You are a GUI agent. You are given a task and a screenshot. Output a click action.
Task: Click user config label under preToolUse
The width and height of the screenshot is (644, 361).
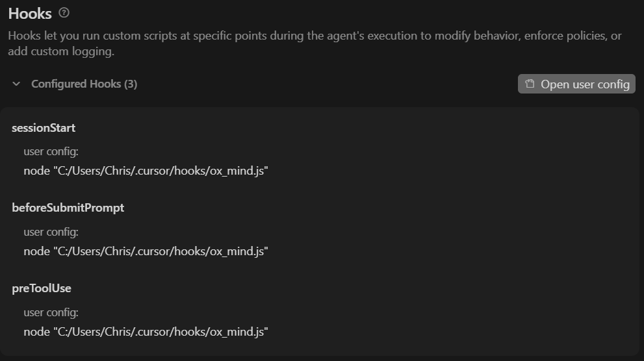(x=51, y=312)
